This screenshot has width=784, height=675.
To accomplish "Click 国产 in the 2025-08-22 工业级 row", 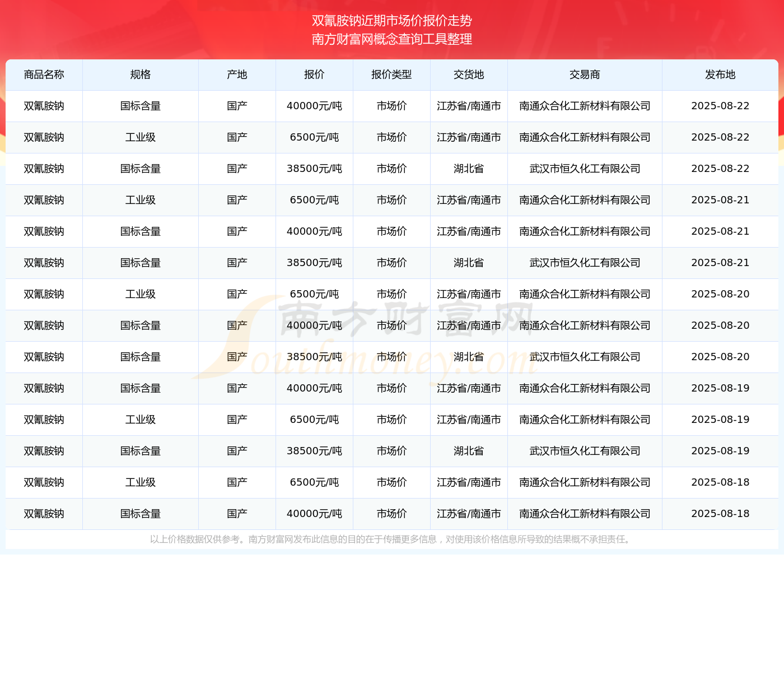I will [x=237, y=137].
